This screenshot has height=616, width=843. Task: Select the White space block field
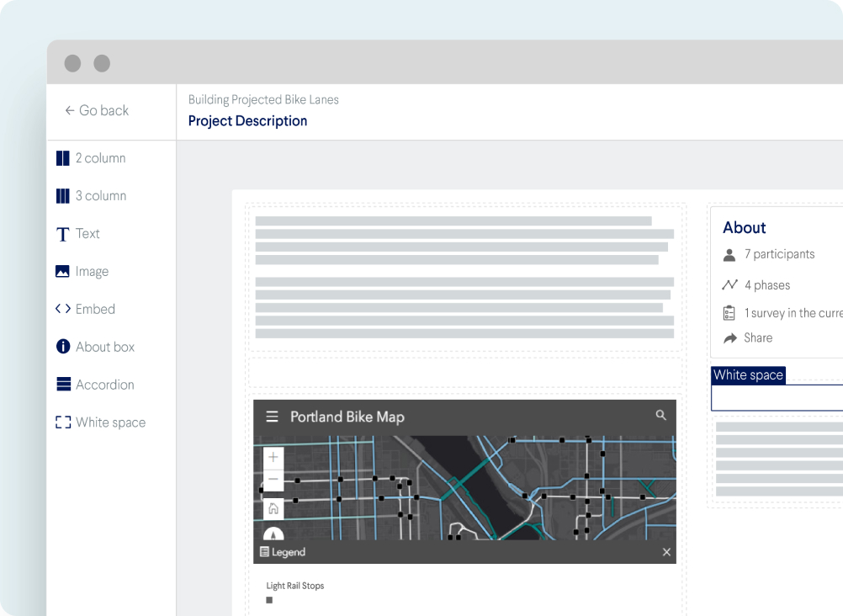[777, 397]
